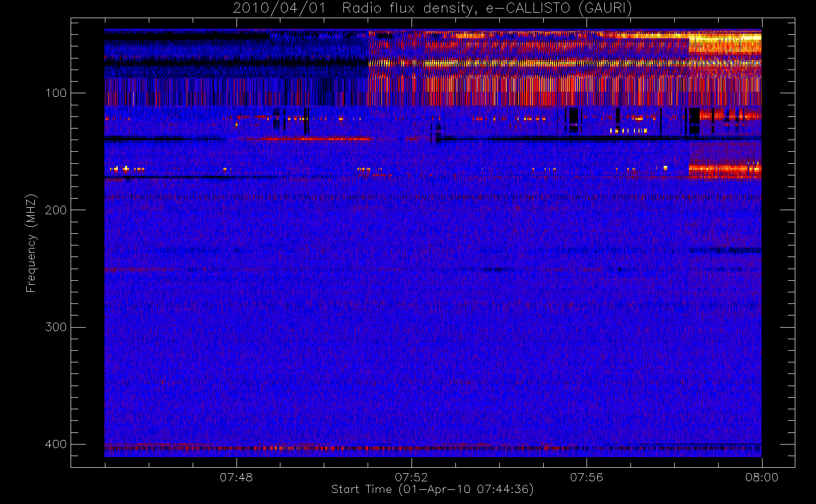Viewport: 816px width, 504px height.
Task: Click the '100' frequency tick label
Action: coord(55,93)
